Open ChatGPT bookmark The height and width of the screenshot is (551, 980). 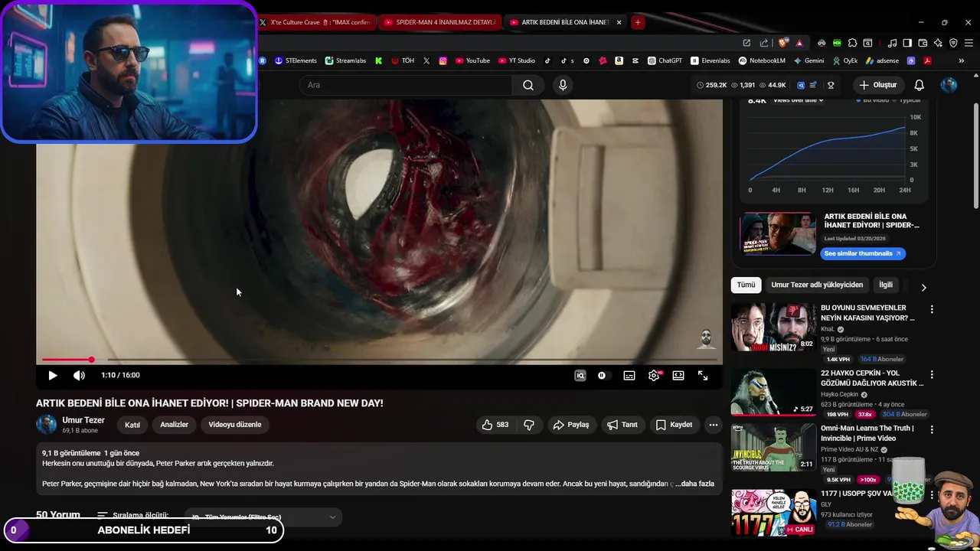pos(665,60)
